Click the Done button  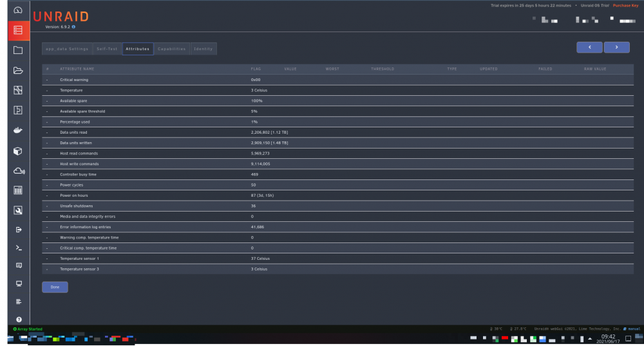coord(55,287)
